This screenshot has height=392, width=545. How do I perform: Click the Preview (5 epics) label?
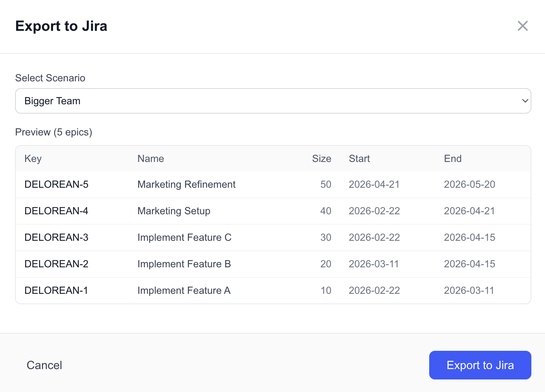pos(53,132)
